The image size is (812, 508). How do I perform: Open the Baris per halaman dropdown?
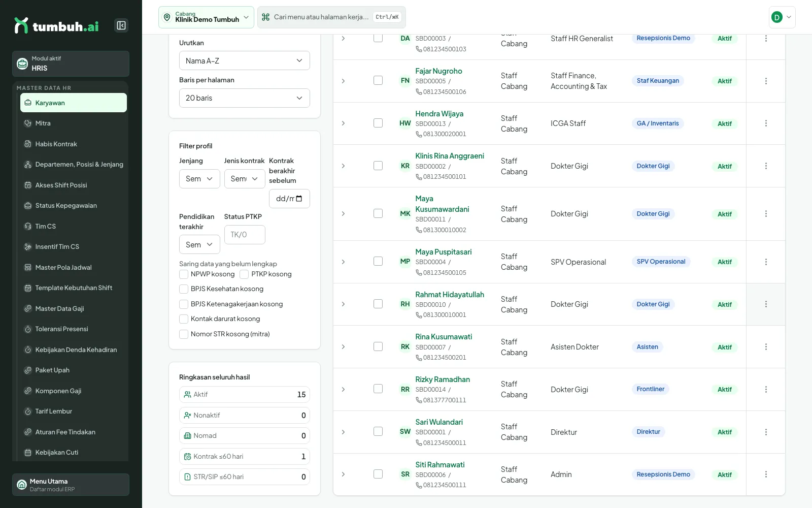click(x=245, y=98)
